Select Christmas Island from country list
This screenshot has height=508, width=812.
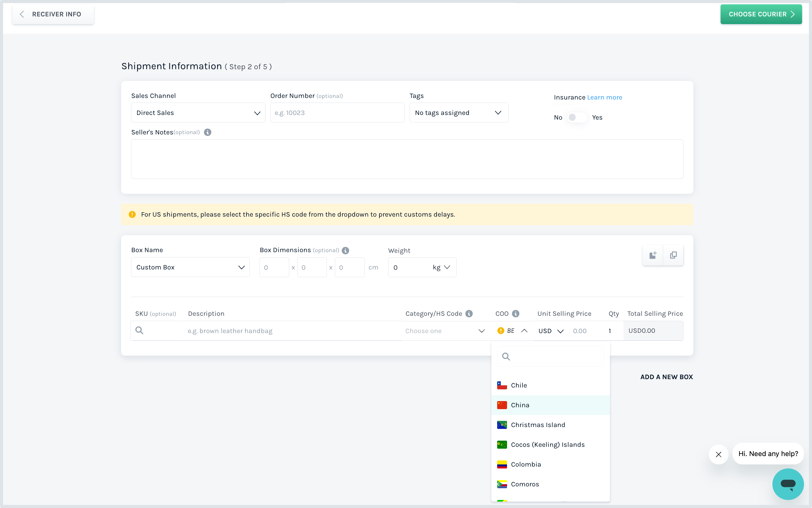coord(550,425)
